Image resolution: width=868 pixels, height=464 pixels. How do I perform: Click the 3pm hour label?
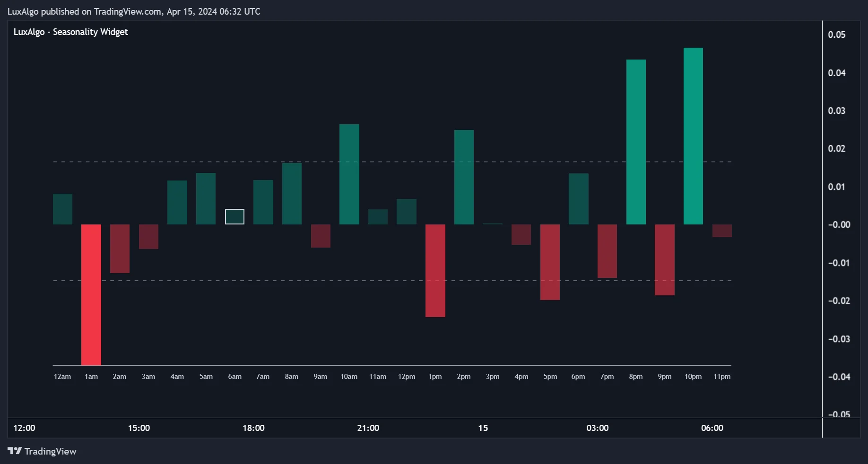click(x=493, y=377)
